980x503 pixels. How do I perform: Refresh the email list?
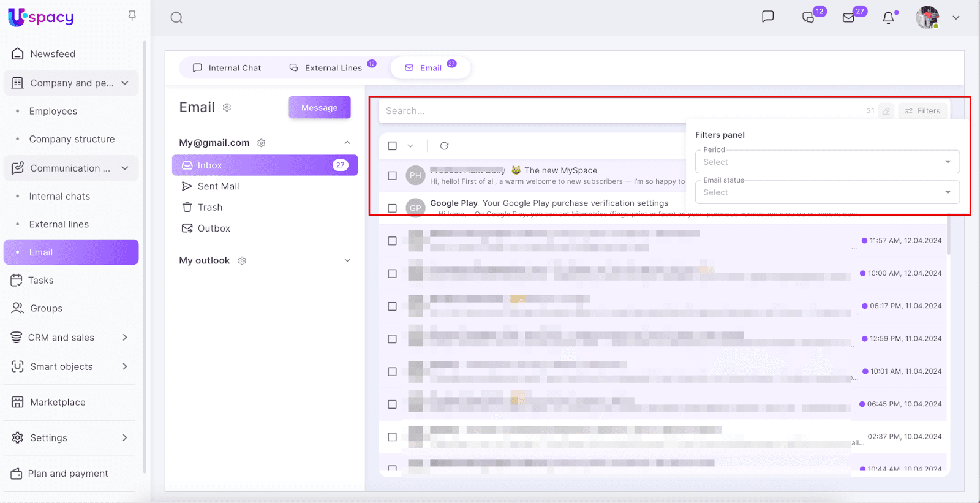(x=444, y=146)
